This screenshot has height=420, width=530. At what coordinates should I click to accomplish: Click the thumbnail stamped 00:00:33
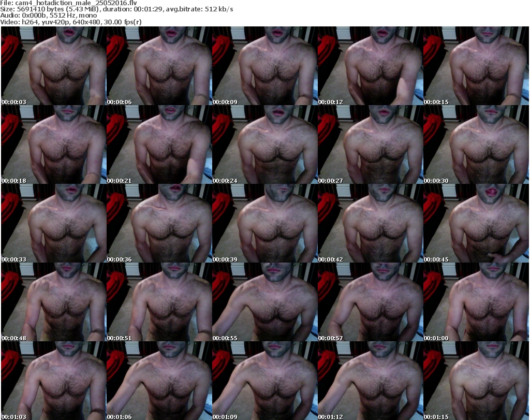coord(54,224)
